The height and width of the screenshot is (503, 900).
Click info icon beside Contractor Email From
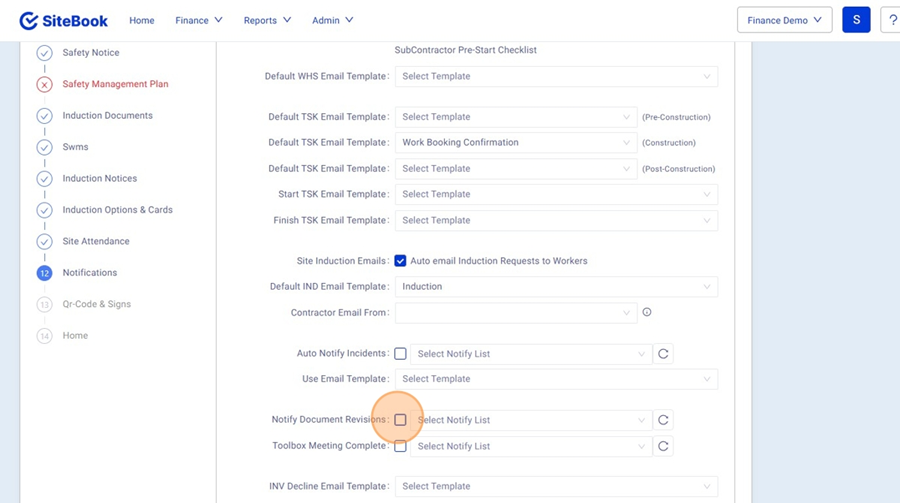point(647,313)
